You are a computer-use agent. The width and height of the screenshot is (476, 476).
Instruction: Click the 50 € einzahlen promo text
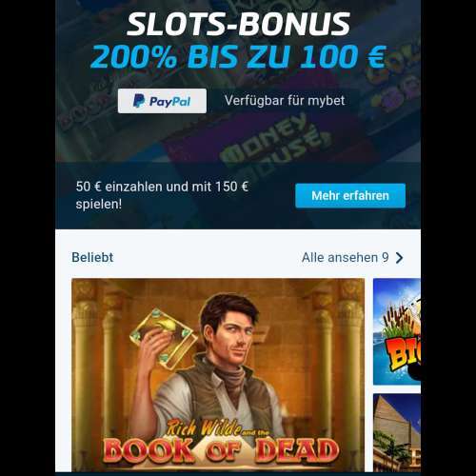click(162, 195)
